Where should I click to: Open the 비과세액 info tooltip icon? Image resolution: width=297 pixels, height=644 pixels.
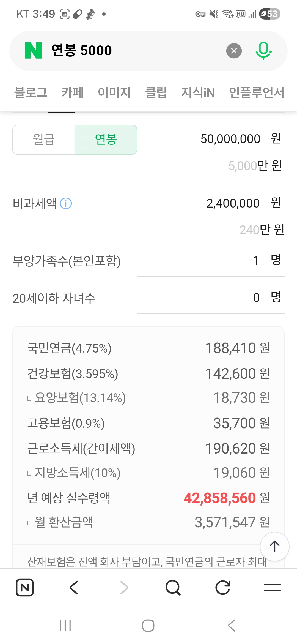pyautogui.click(x=66, y=204)
